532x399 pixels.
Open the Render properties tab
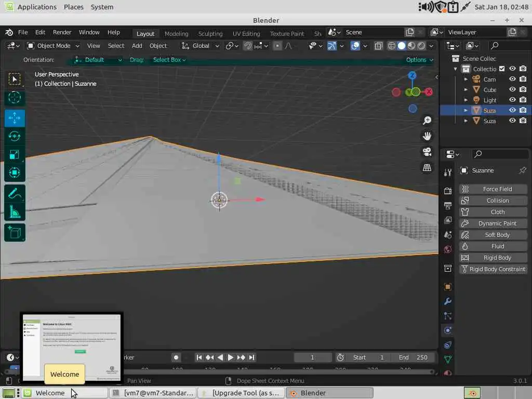447,191
